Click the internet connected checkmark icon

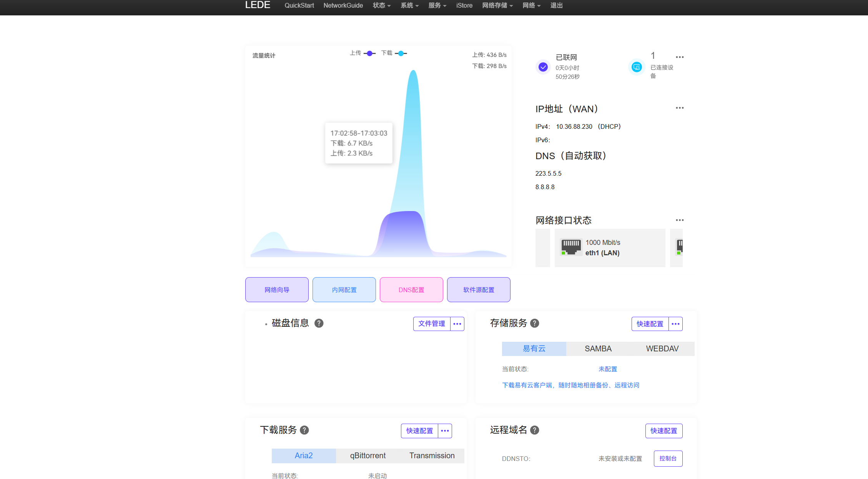tap(543, 67)
